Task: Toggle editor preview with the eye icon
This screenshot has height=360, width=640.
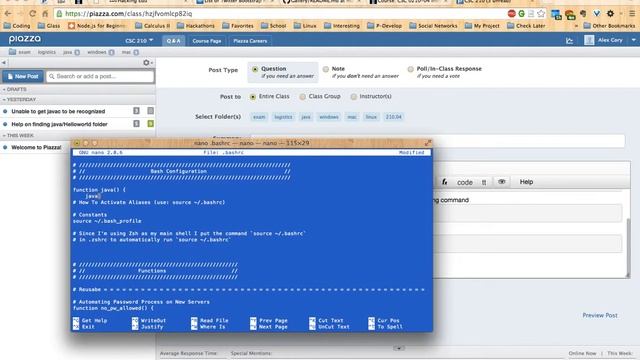Action: click(502, 182)
